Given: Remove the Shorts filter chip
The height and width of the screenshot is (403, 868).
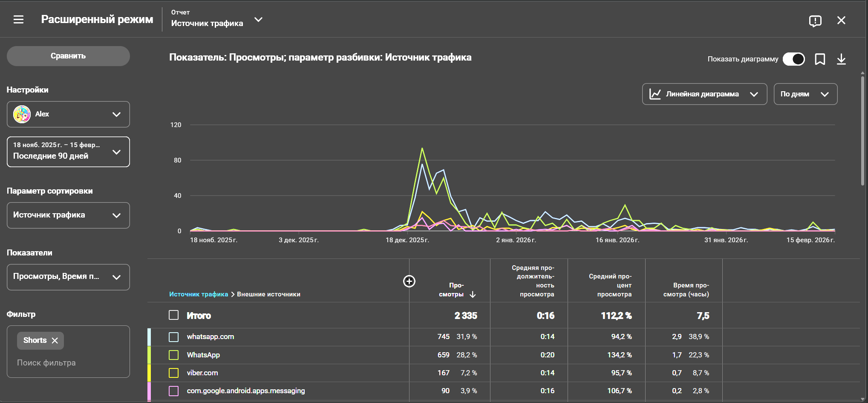Looking at the screenshot, I should pos(55,340).
